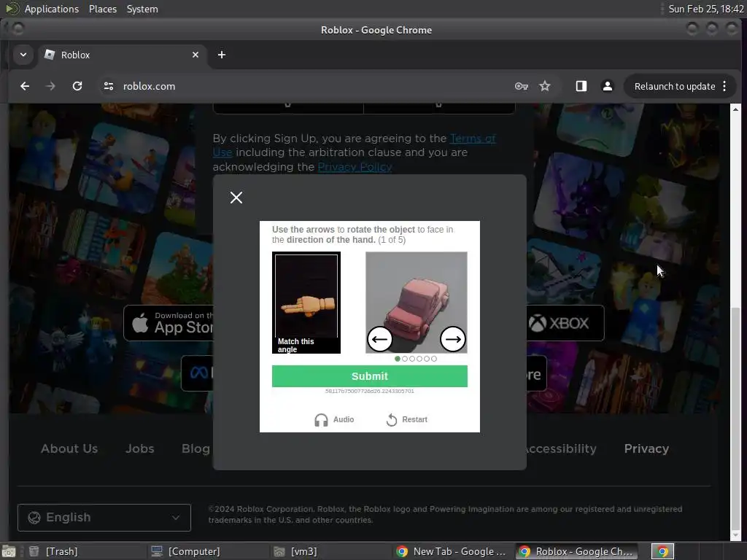Open the Applications menu
Screen dimensions: 747x560
52,9
